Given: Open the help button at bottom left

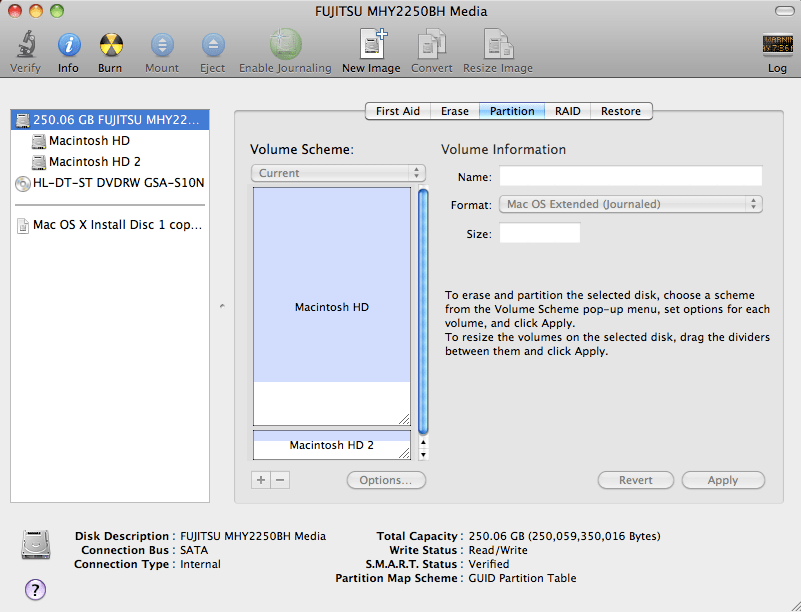Looking at the screenshot, I should 35,590.
